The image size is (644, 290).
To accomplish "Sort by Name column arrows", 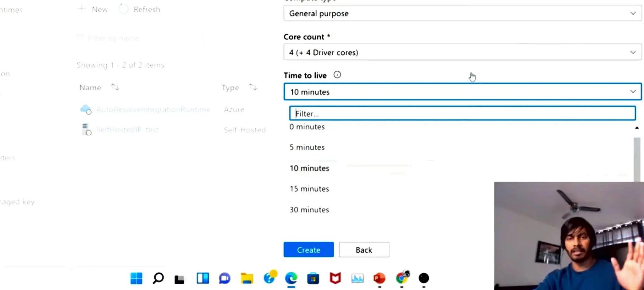I will click(115, 87).
